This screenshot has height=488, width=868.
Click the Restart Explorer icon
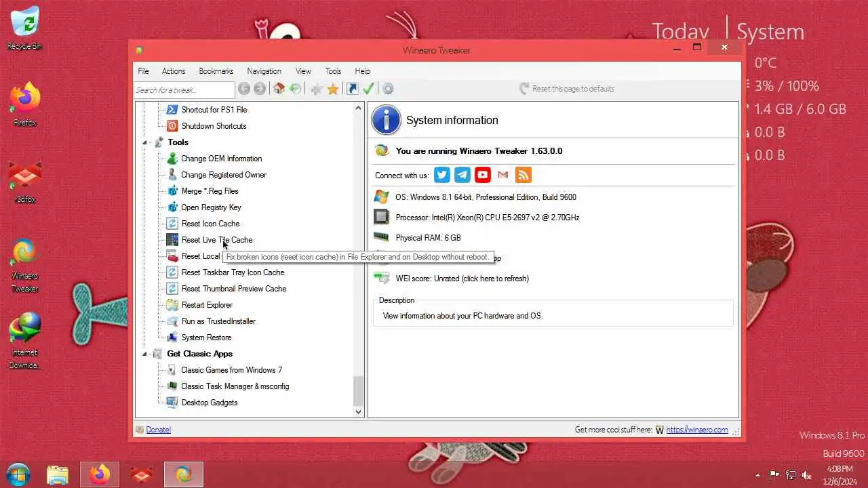pos(172,305)
